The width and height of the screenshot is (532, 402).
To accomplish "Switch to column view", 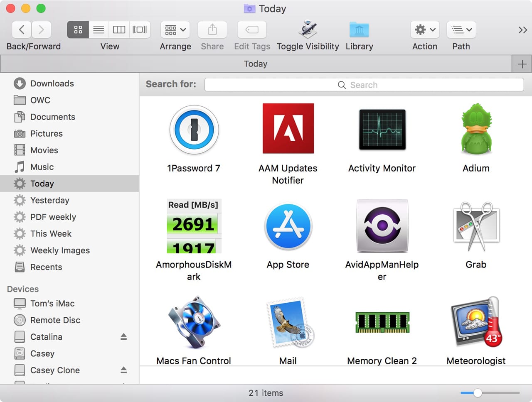I will pos(119,29).
